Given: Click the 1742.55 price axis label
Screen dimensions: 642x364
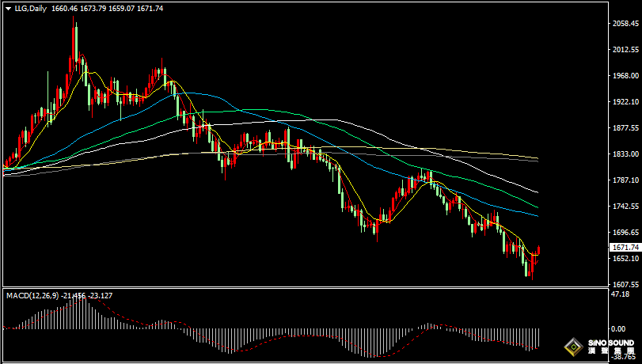Looking at the screenshot, I should click(x=625, y=207).
